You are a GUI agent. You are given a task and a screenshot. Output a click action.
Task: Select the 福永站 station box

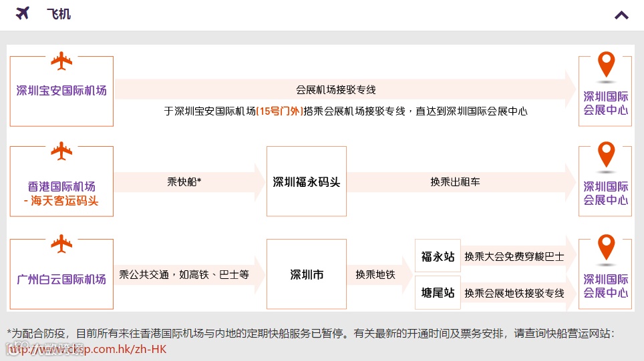438,256
